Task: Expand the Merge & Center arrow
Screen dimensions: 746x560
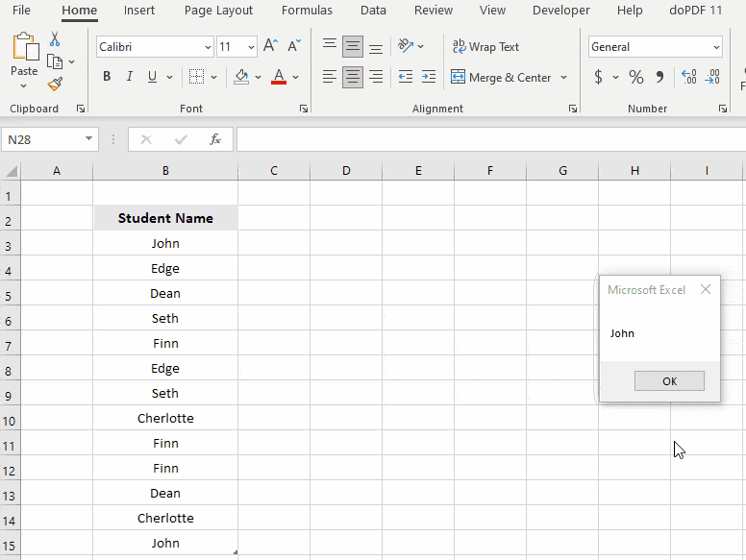Action: [563, 77]
